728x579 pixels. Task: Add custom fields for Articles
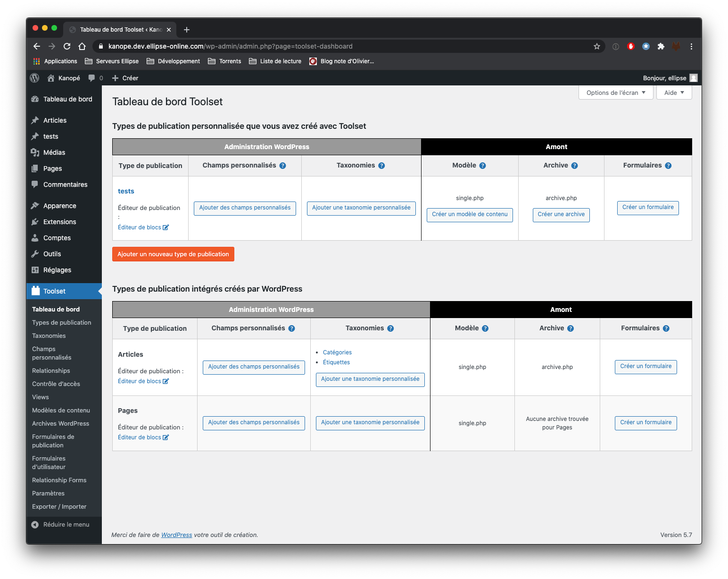[x=254, y=367]
